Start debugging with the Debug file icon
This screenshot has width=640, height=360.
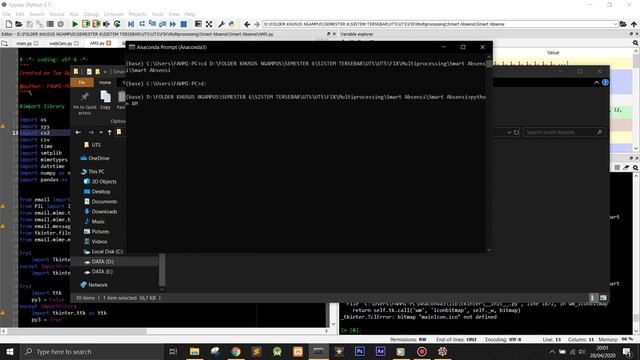(x=131, y=24)
